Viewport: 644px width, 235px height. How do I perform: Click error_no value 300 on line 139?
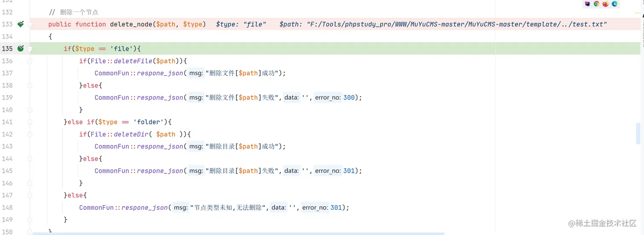coord(349,98)
